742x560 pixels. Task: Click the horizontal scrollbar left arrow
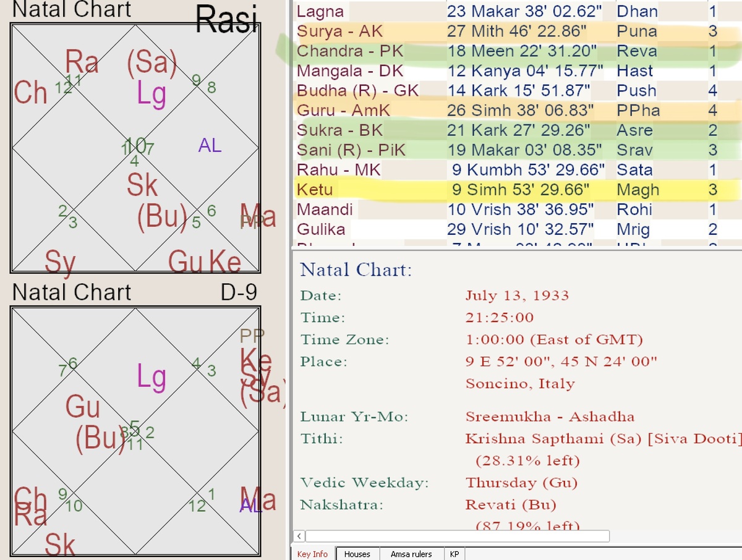(x=299, y=536)
